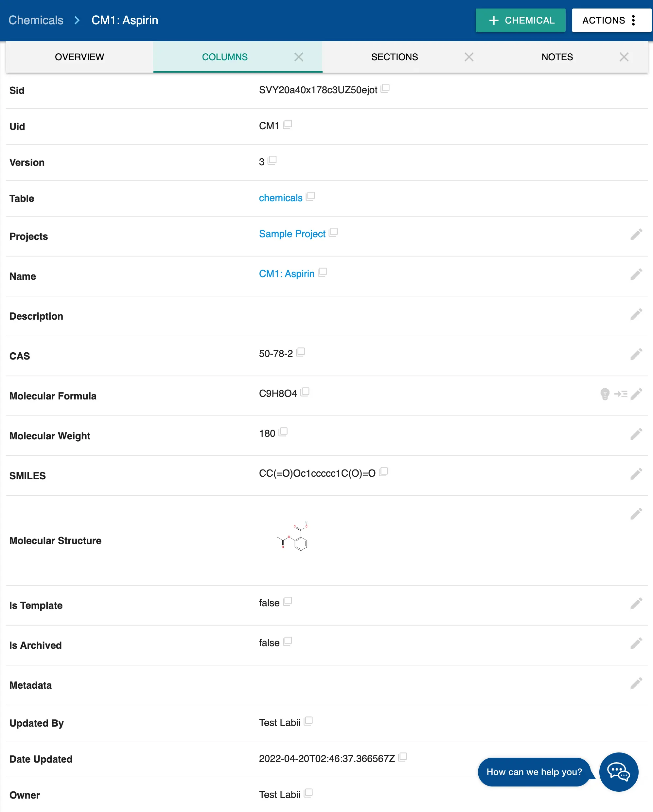
Task: Copy the SMILES string to clipboard
Action: click(x=383, y=472)
